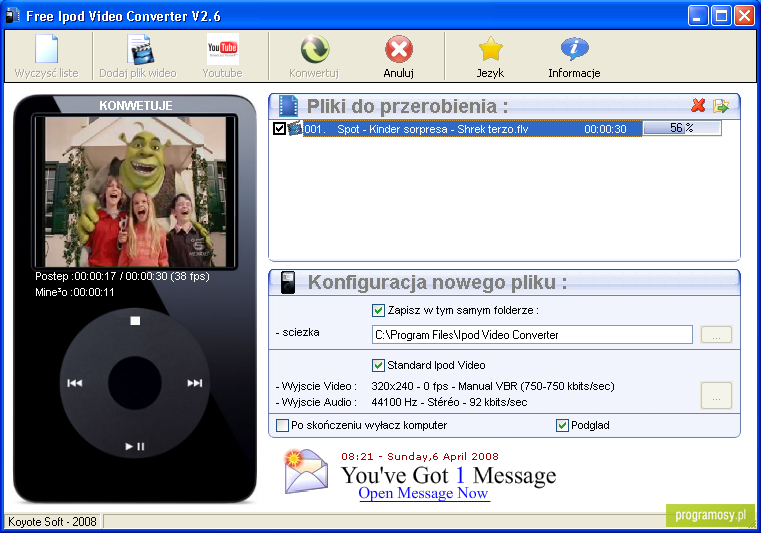This screenshot has height=533, width=761.
Task: Click the Open Message Now link
Action: pos(424,493)
